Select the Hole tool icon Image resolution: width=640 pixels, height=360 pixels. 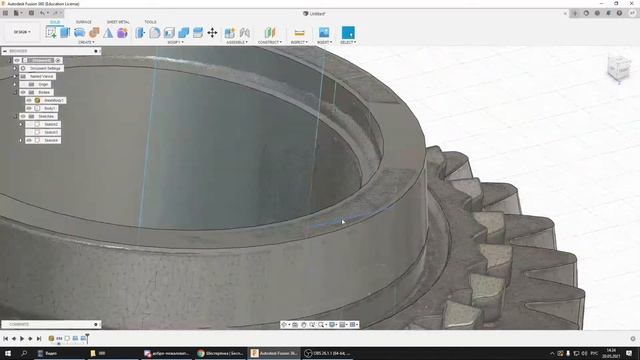click(x=94, y=33)
